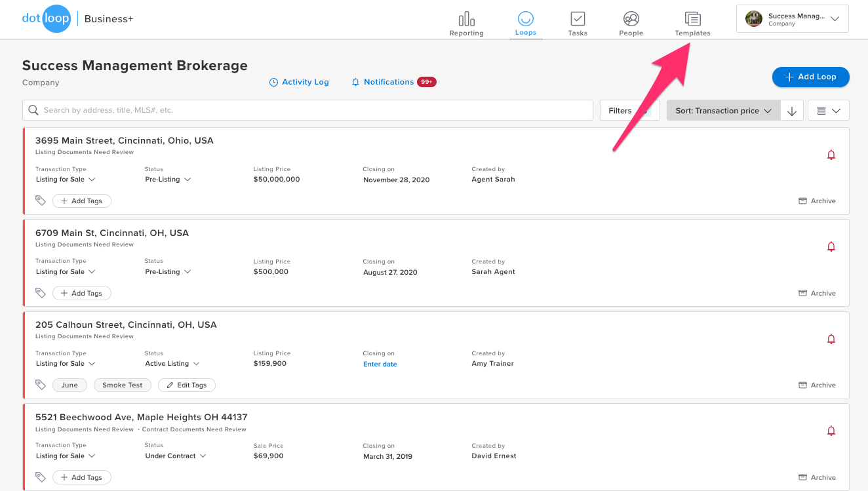The image size is (868, 491).
Task: Expand the Sort: Transaction price dropdown
Action: [x=723, y=111]
